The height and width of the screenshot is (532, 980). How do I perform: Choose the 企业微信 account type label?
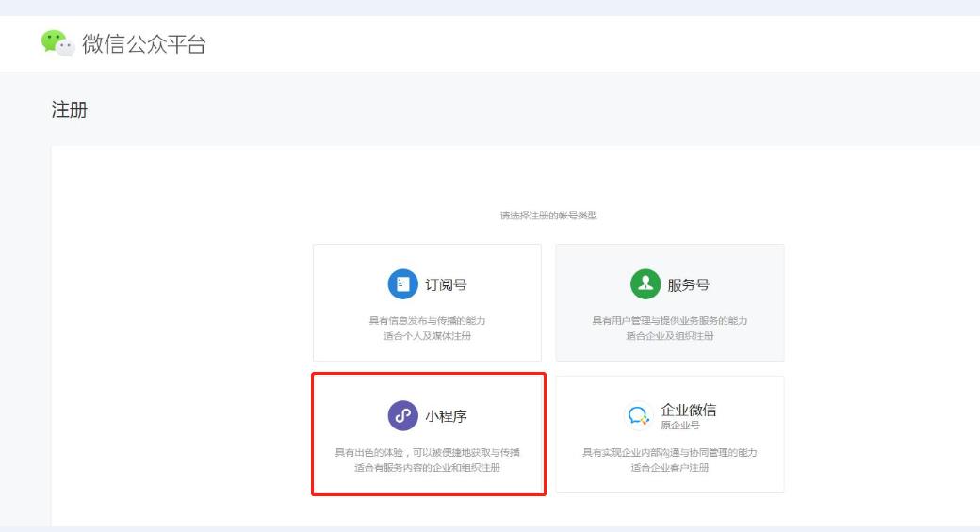tap(688, 411)
